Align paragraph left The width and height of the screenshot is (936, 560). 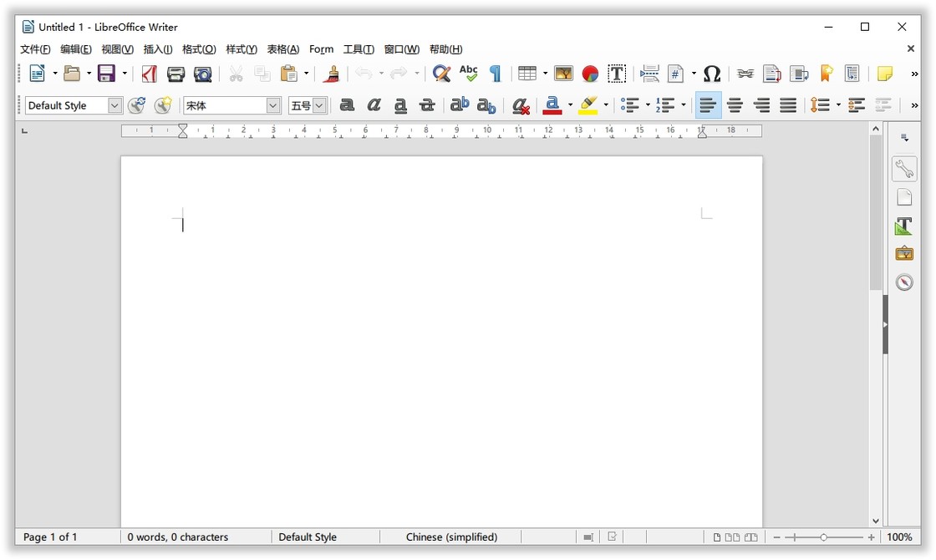coord(708,105)
